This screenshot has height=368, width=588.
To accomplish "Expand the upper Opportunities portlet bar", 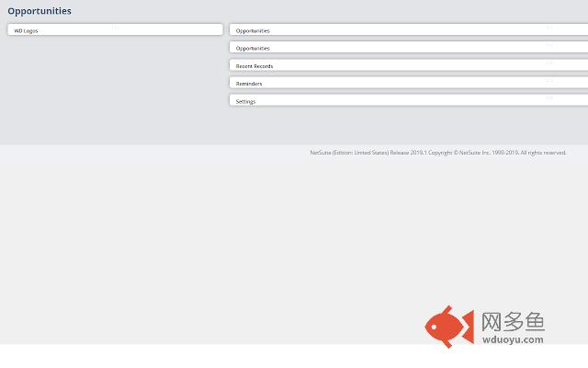I will click(409, 29).
